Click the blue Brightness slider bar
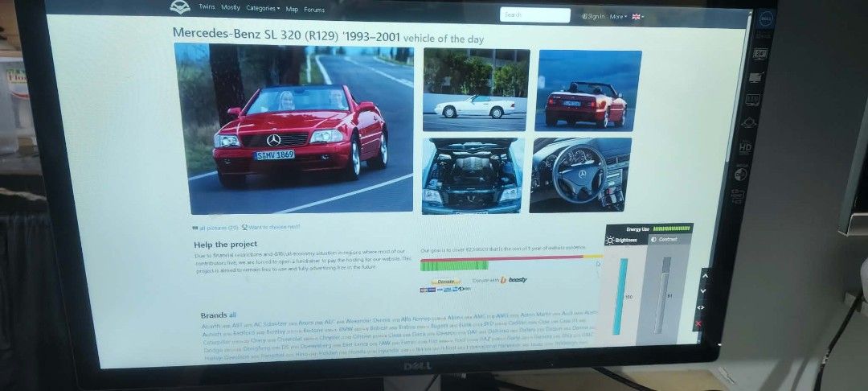 pyautogui.click(x=620, y=296)
